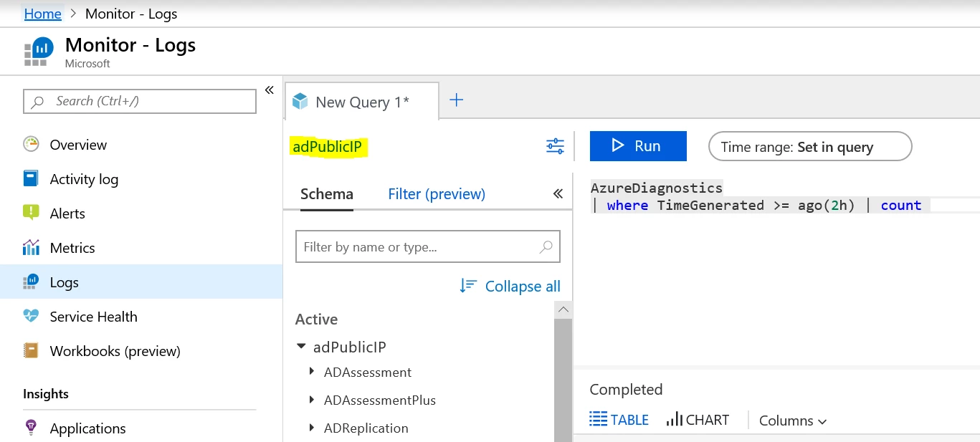The height and width of the screenshot is (442, 980).
Task: Open the scope settings sliders icon
Action: [555, 146]
